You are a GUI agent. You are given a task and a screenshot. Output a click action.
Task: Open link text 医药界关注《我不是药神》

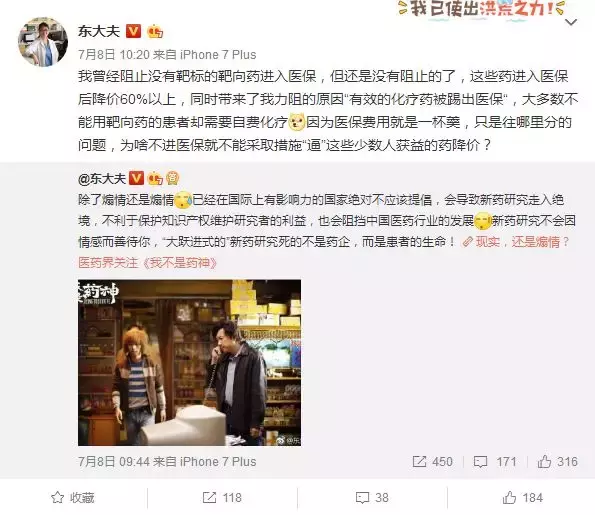click(147, 262)
